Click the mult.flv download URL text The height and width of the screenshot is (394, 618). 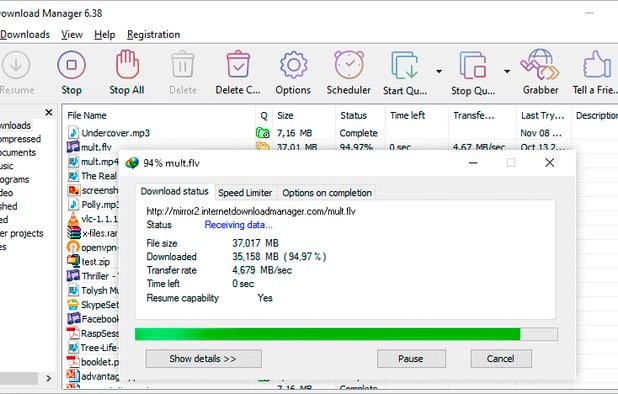pos(251,211)
